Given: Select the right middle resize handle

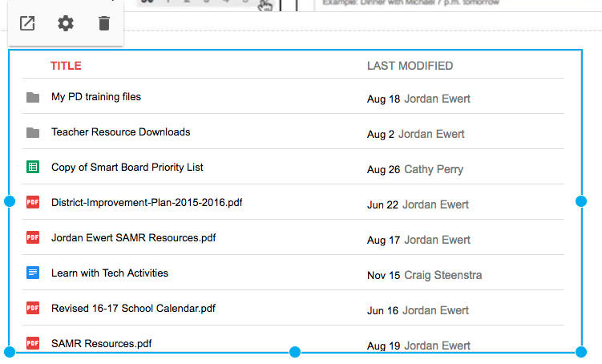Looking at the screenshot, I should [x=581, y=201].
